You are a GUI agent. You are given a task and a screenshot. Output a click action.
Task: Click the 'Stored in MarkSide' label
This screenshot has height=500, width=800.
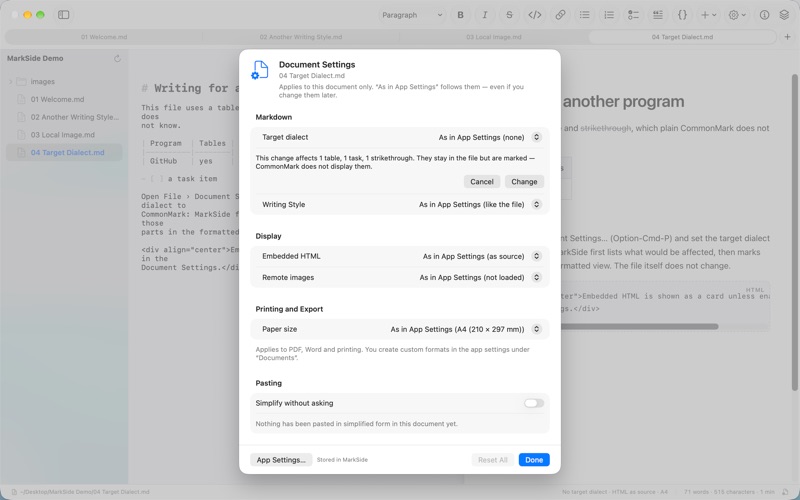[x=342, y=460]
